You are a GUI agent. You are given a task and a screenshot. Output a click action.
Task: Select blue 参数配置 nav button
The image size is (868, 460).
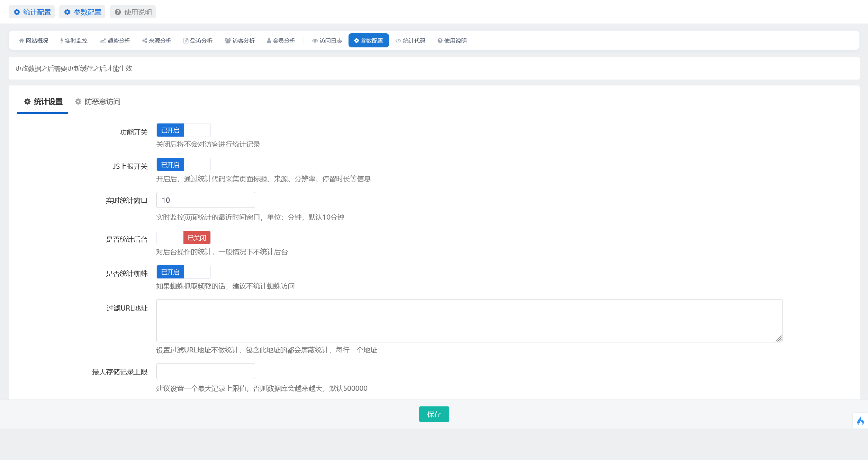tap(369, 40)
